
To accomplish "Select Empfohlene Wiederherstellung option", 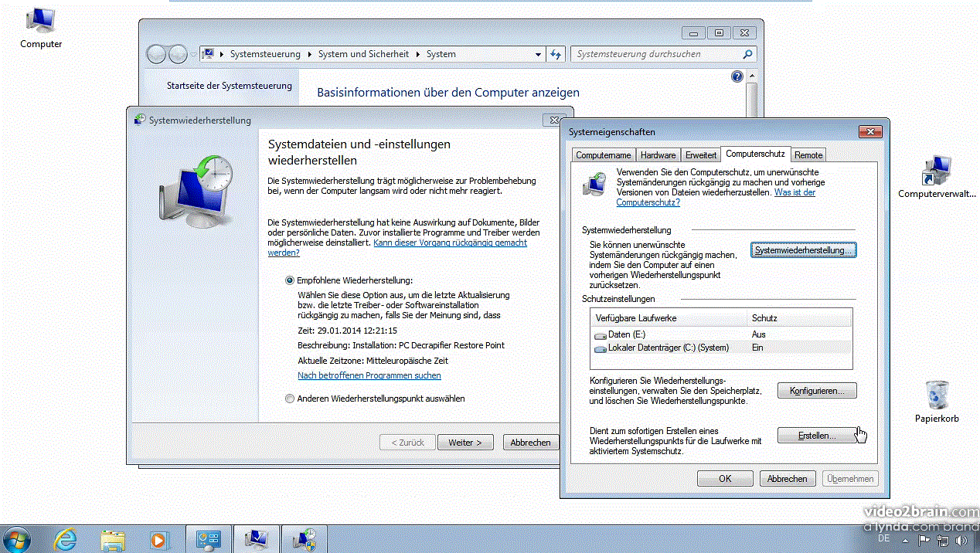I will [290, 280].
